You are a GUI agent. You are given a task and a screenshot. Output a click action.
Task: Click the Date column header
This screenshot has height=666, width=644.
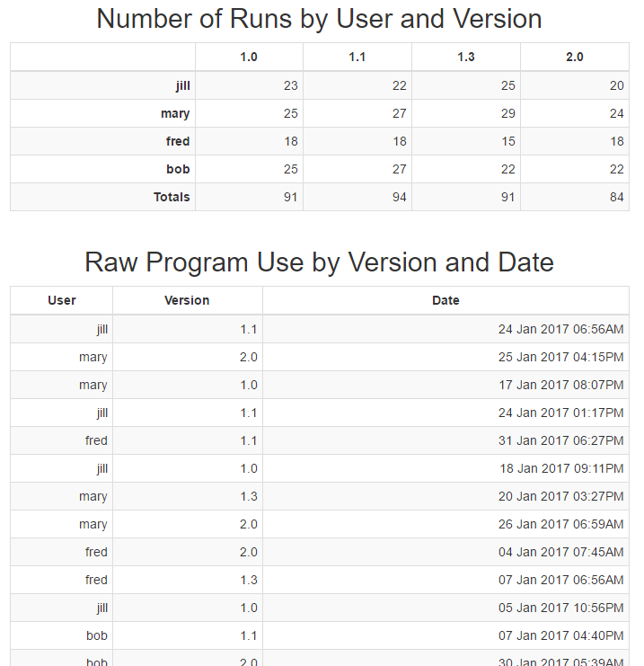pos(446,300)
